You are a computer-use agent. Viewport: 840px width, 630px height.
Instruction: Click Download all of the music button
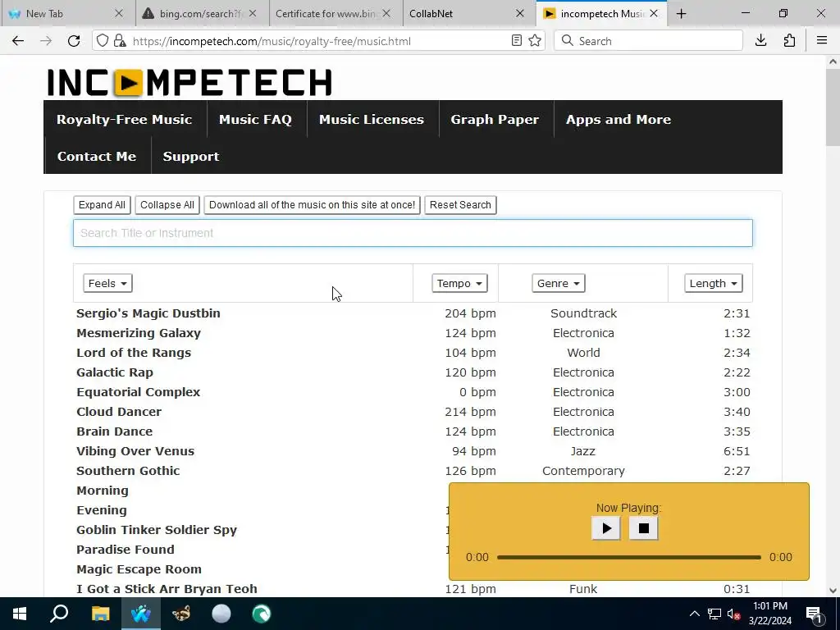[x=312, y=204]
